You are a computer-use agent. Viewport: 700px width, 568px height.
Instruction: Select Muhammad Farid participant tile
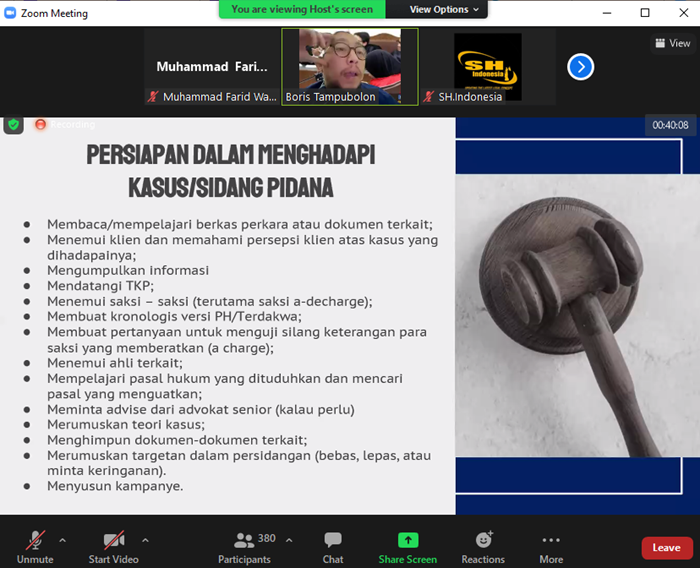pyautogui.click(x=212, y=67)
